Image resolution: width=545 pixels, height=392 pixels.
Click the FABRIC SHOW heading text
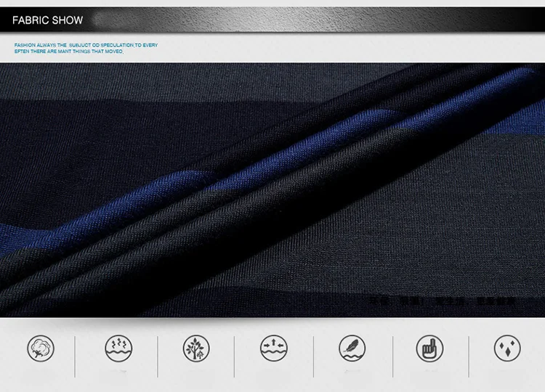pos(48,20)
